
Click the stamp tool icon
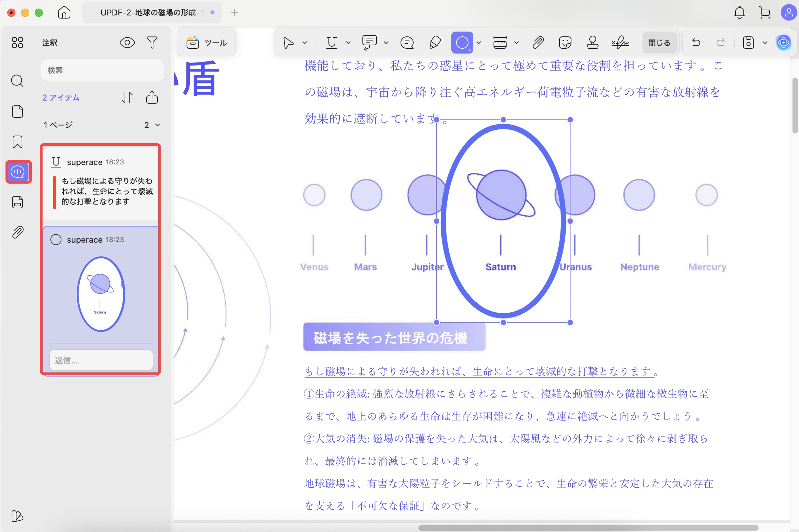(x=592, y=43)
